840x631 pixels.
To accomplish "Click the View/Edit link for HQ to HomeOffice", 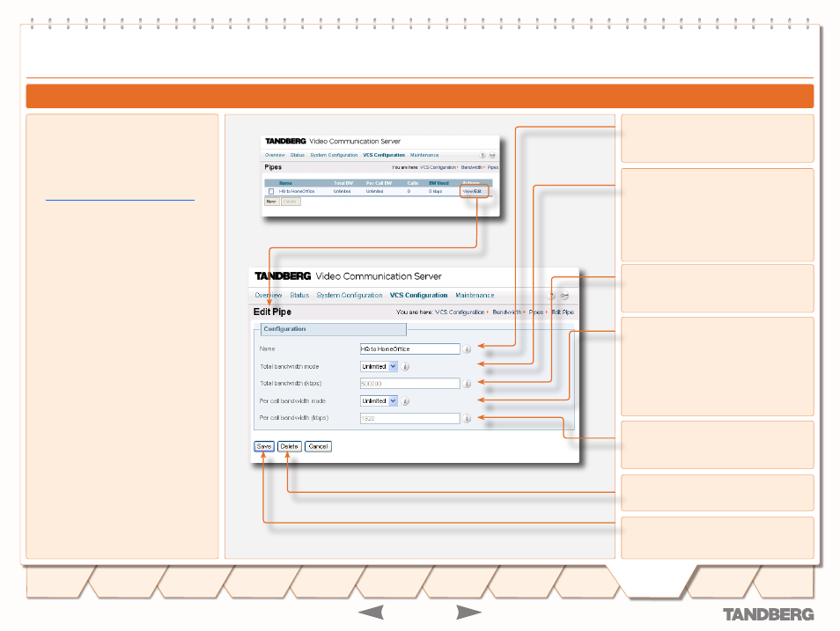I will point(472,191).
